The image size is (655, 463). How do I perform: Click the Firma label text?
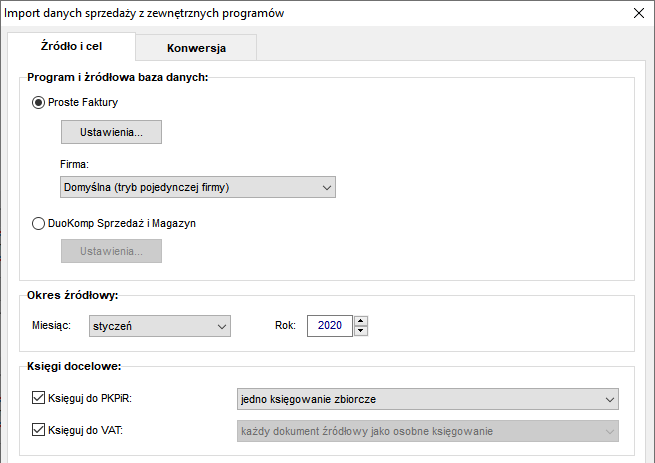tap(74, 164)
